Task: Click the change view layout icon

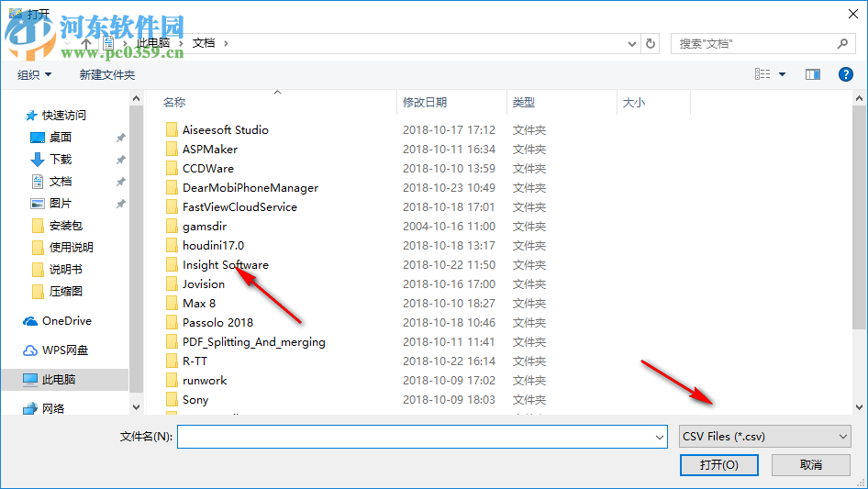Action: point(762,74)
